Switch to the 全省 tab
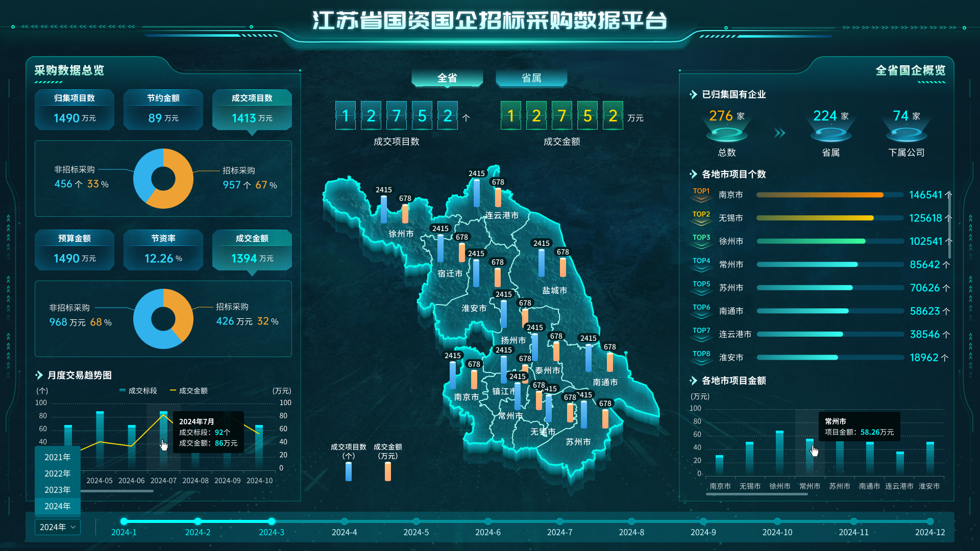This screenshot has height=551, width=980. click(x=447, y=78)
